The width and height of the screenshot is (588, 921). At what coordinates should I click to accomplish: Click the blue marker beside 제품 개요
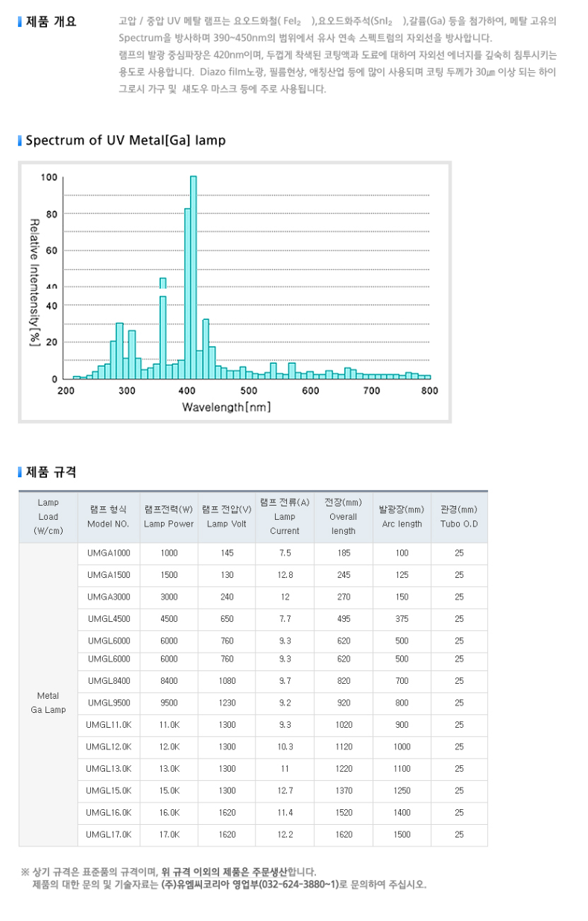coord(20,22)
